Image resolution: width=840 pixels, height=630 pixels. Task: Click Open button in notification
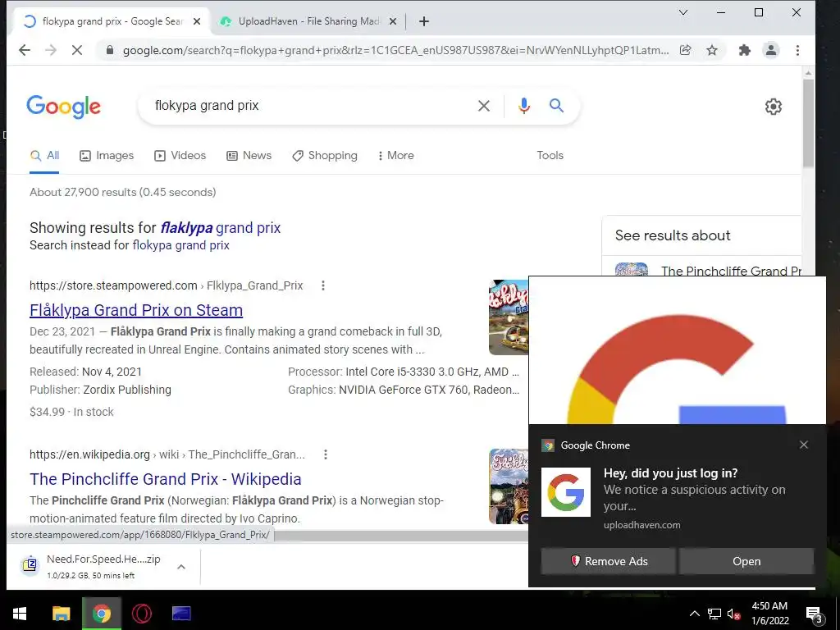point(746,561)
